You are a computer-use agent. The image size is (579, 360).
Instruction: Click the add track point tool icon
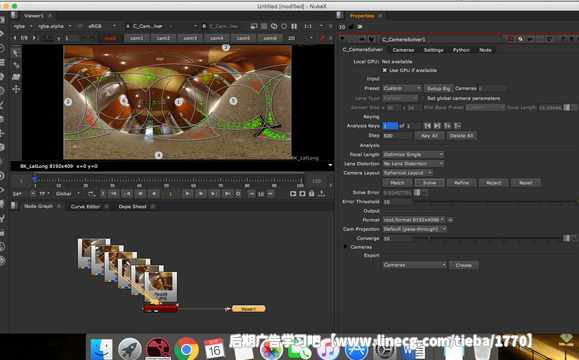tap(16, 65)
